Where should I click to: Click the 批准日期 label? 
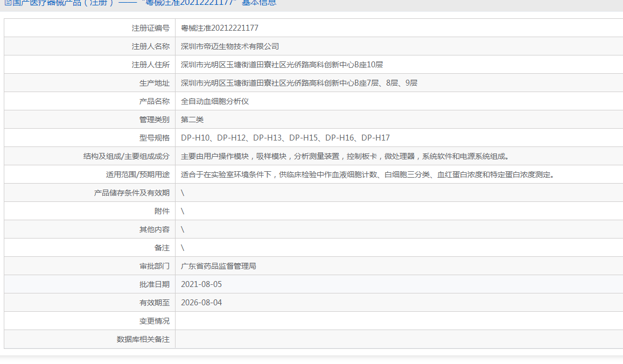[154, 284]
